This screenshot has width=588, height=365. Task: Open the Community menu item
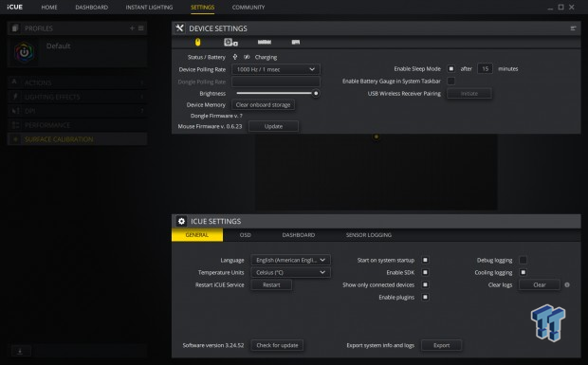[248, 8]
